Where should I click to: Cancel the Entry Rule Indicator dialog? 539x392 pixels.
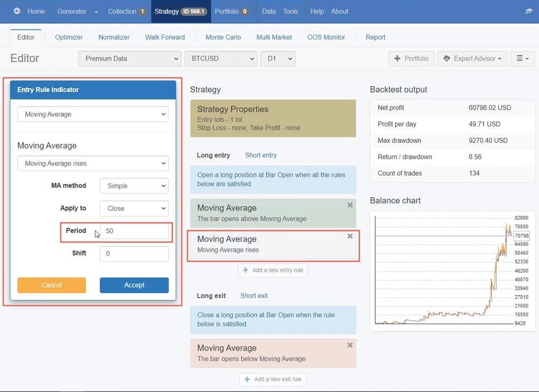(x=52, y=285)
